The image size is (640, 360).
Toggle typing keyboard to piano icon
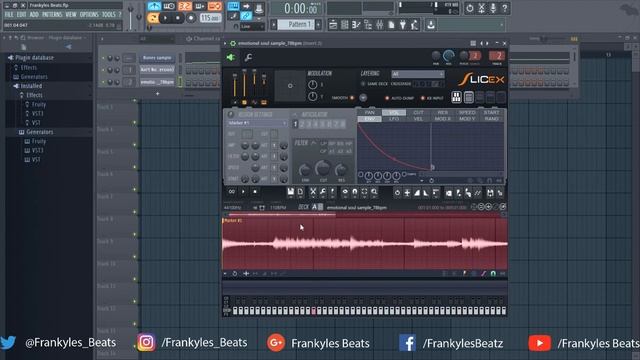(233, 6)
